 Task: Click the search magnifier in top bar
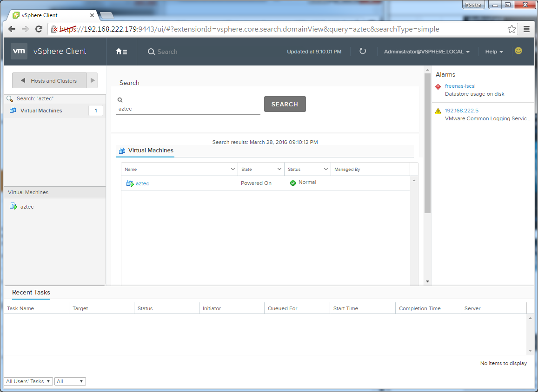pos(151,52)
